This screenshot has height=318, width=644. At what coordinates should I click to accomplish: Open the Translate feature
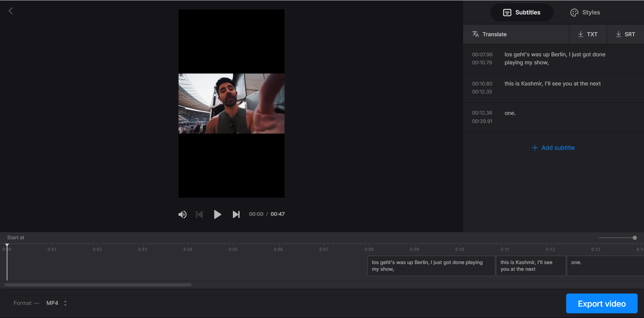point(490,34)
